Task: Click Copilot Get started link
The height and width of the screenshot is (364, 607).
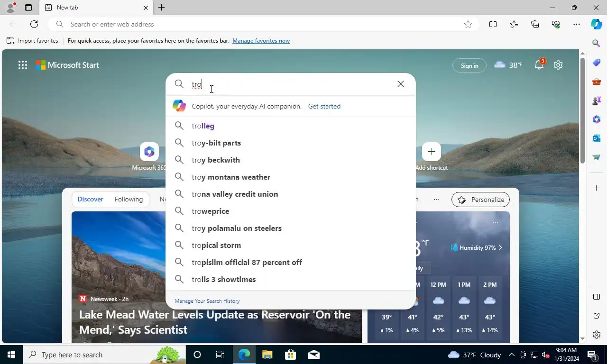Action: 324,106
